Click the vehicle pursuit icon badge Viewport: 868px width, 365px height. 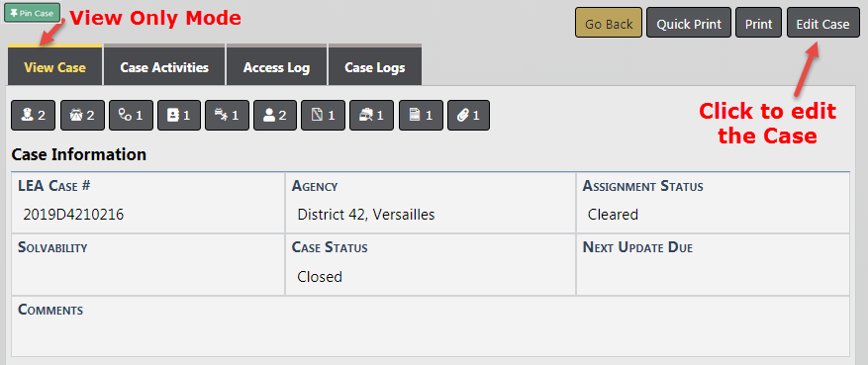(227, 115)
